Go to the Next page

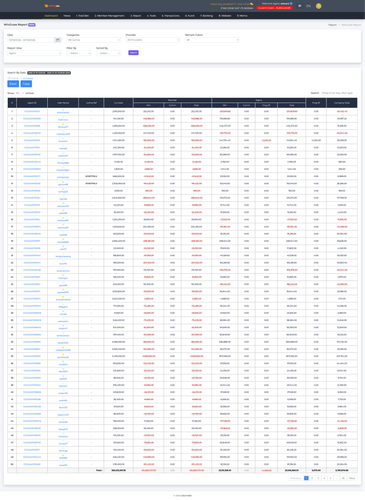352,478
